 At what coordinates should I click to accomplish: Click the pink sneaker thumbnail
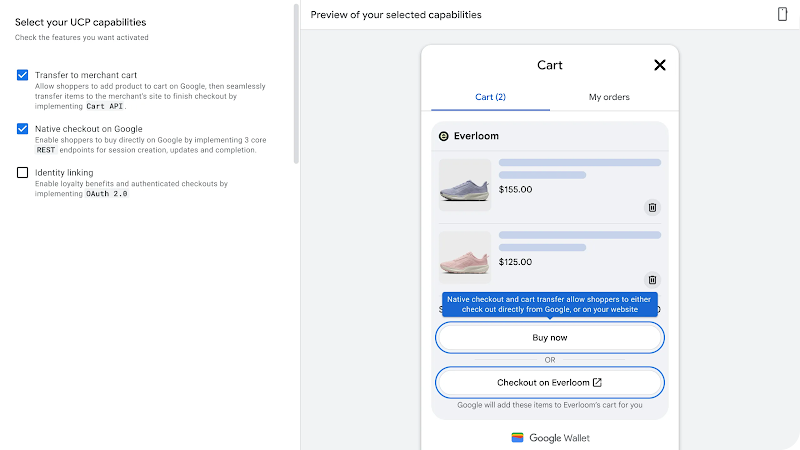coord(465,257)
